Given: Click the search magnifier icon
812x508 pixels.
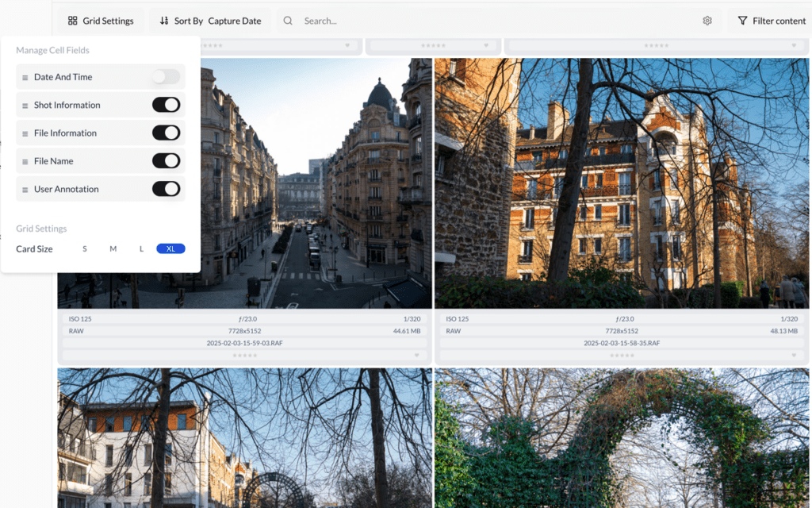Looking at the screenshot, I should 288,21.
